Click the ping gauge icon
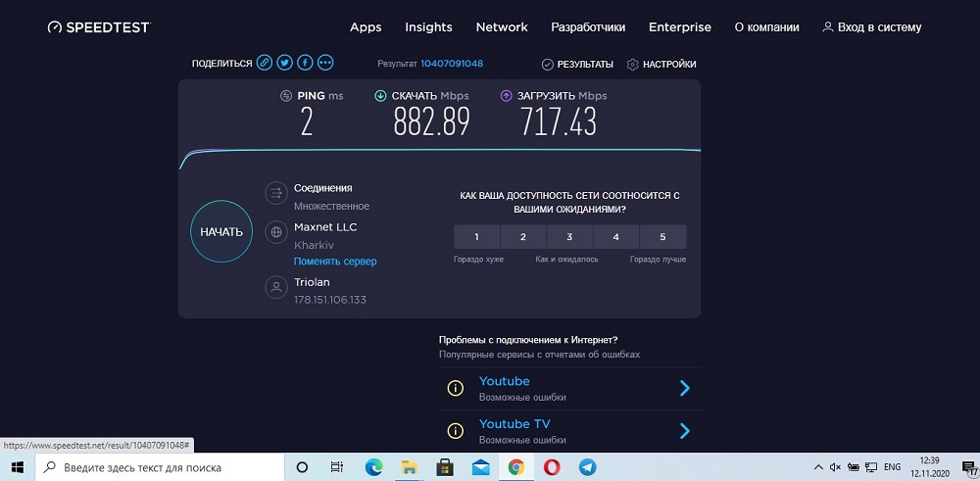Screen dimensions: 980x481 click(x=286, y=96)
